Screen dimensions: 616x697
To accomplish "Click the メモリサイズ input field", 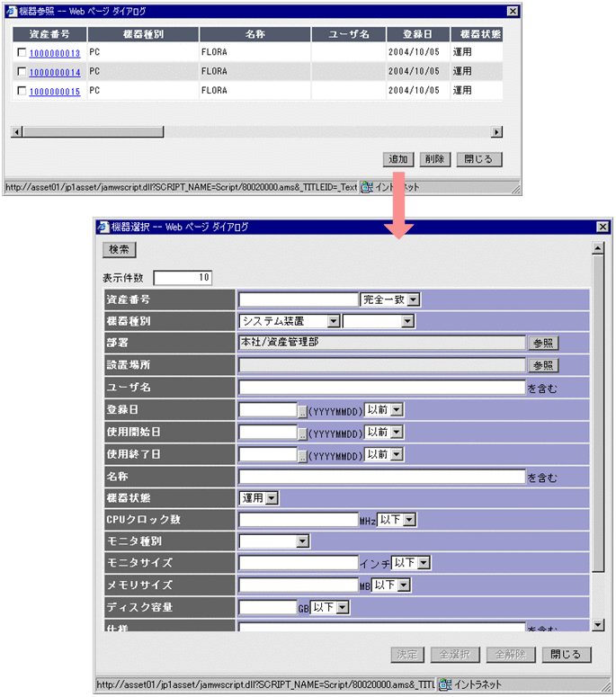I will (x=299, y=585).
